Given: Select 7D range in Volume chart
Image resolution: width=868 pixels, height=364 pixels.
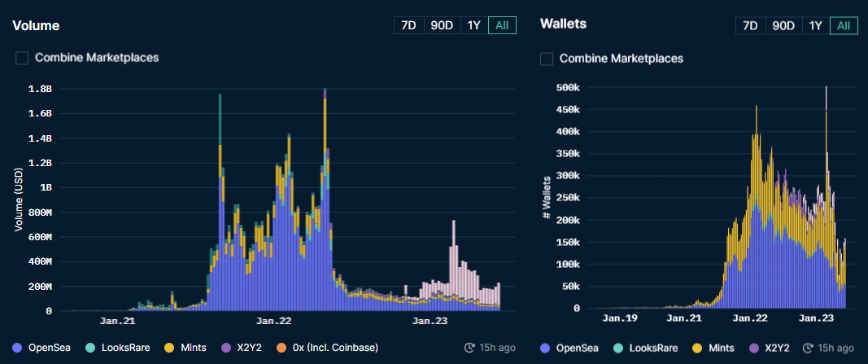Looking at the screenshot, I should click(x=408, y=25).
